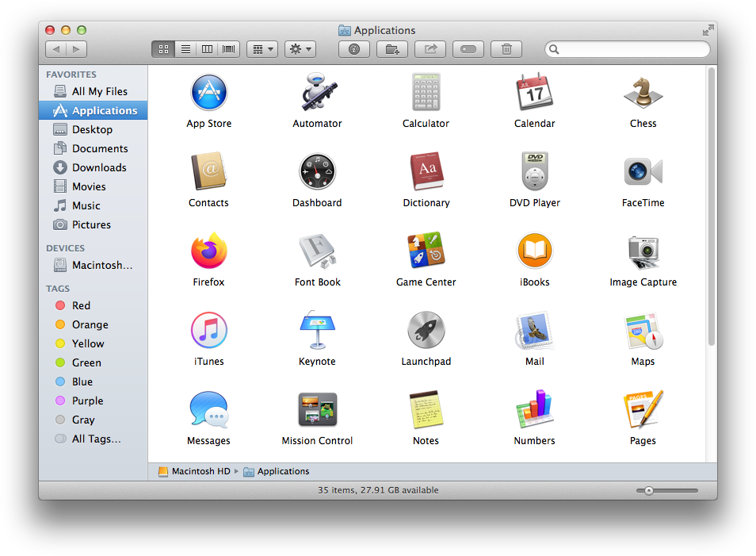Switch to Cover Flow view

pyautogui.click(x=229, y=49)
